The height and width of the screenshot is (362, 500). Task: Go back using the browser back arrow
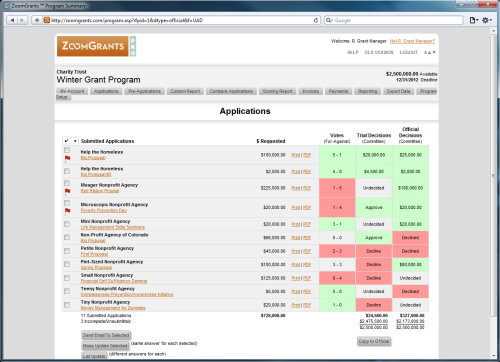point(12,20)
